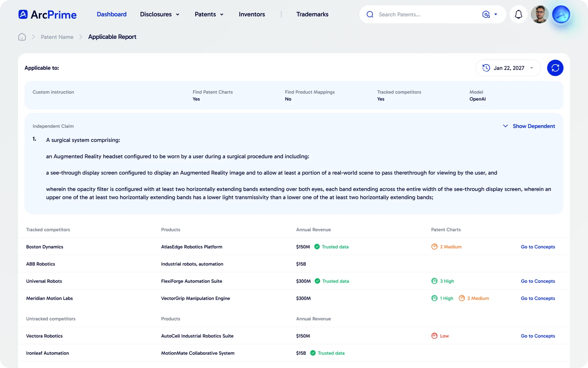Click AtlasEdge Robotics Platform product

192,247
